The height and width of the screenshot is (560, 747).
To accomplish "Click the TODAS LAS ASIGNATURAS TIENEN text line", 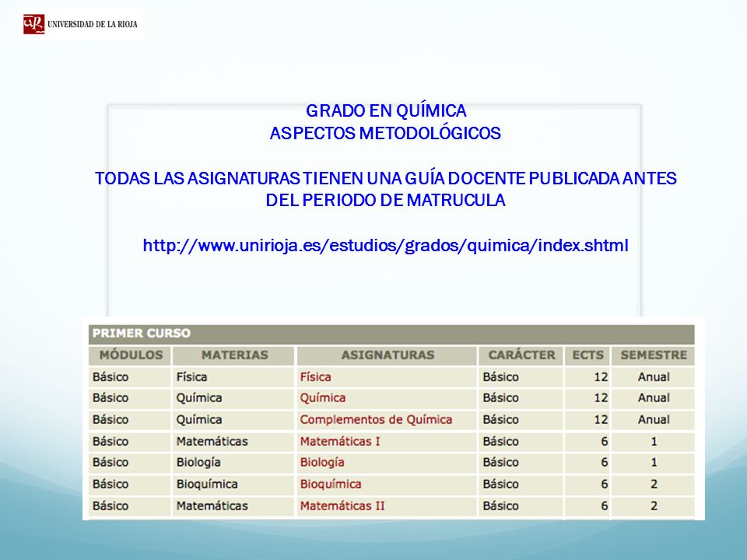I will [386, 179].
